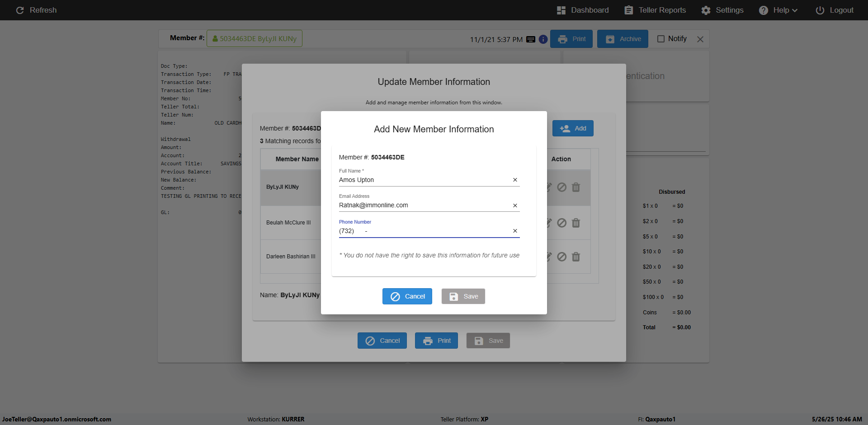The height and width of the screenshot is (425, 868).
Task: Delete the ByLyJl KUNy record
Action: point(576,187)
